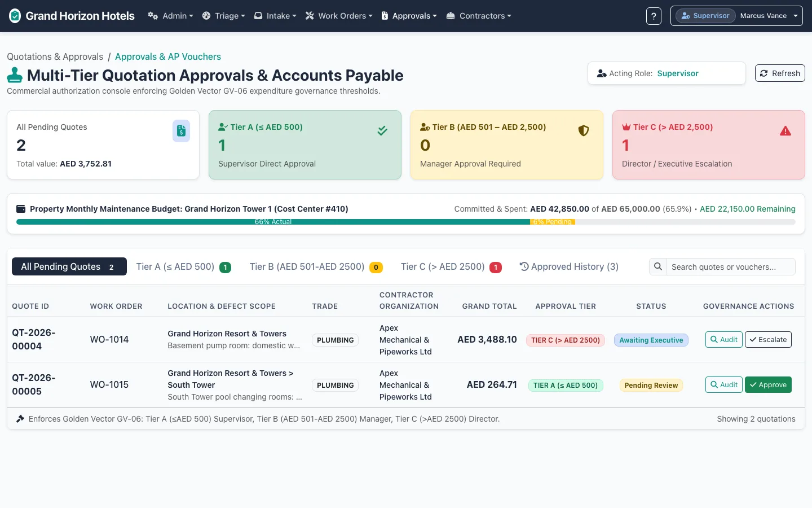
Task: Audit quote QT-2026-00005
Action: [724, 384]
